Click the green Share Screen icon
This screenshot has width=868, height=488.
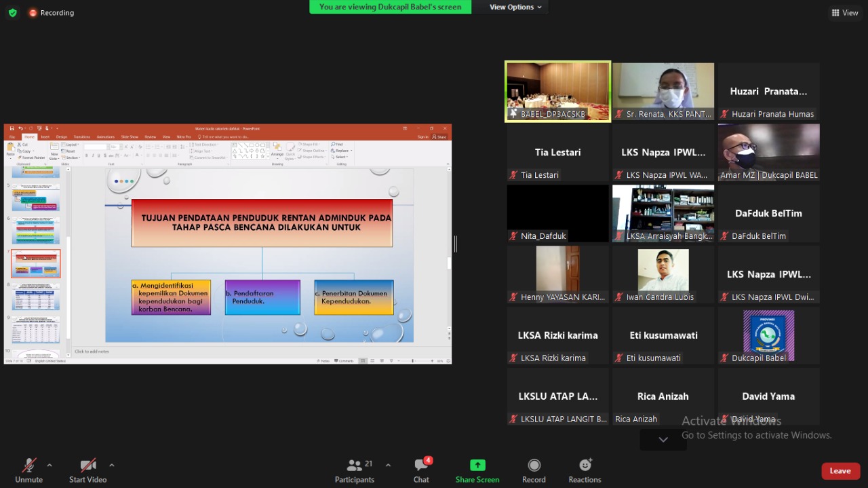(477, 466)
